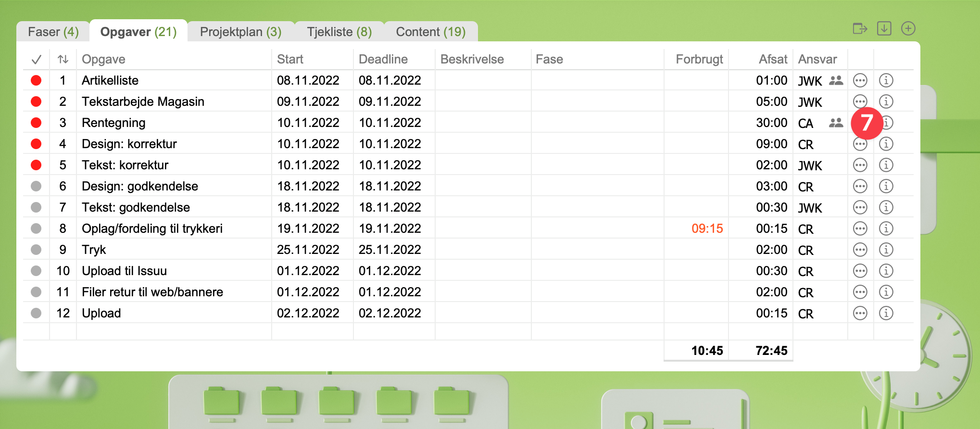Viewport: 980px width, 429px height.
Task: Open the info icon for Artikelliste
Action: click(x=886, y=80)
